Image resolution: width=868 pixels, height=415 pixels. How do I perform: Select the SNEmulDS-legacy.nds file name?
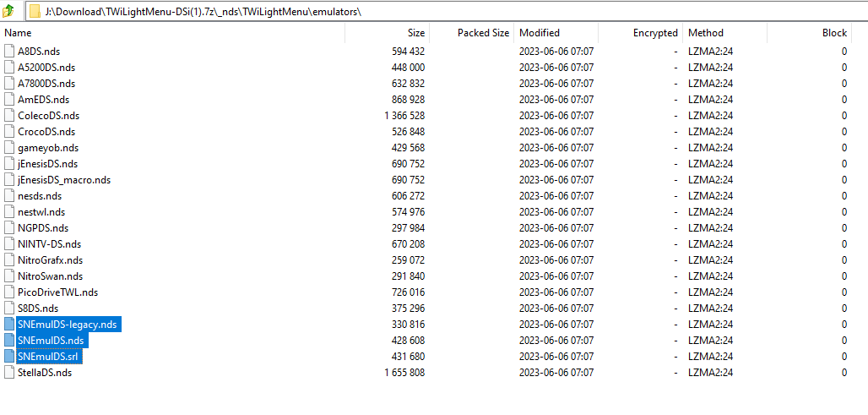click(x=68, y=325)
